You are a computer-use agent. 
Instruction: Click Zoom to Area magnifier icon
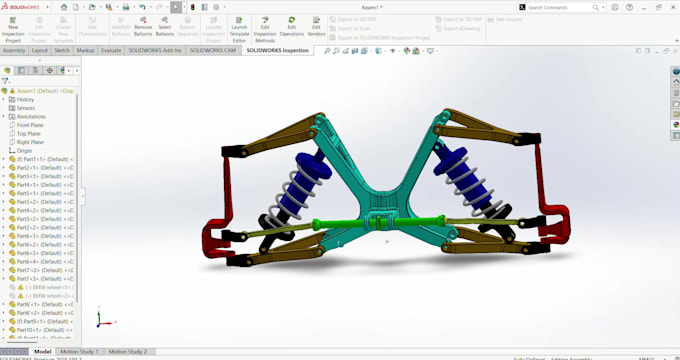pyautogui.click(x=336, y=51)
